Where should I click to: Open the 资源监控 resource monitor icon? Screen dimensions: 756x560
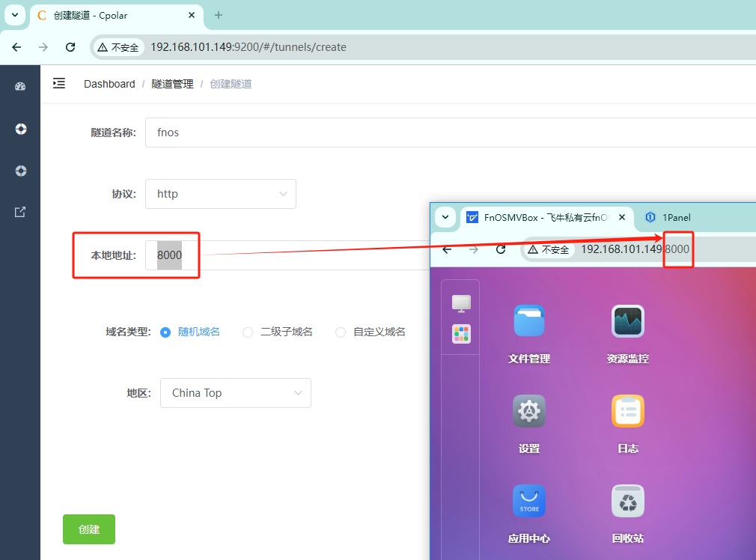tap(627, 321)
